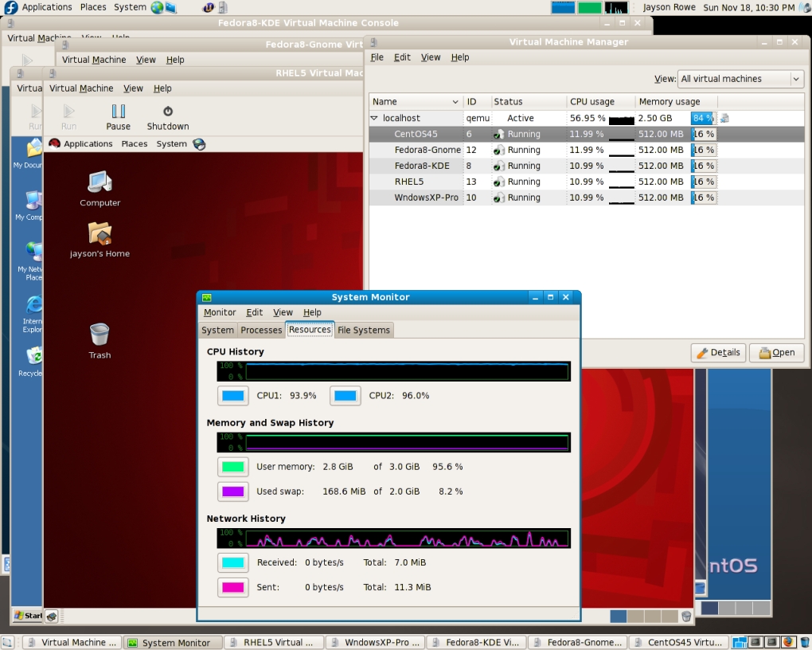The height and width of the screenshot is (650, 812).
Task: Open the Edit menu in Virtual Machine Manager
Action: pyautogui.click(x=402, y=57)
